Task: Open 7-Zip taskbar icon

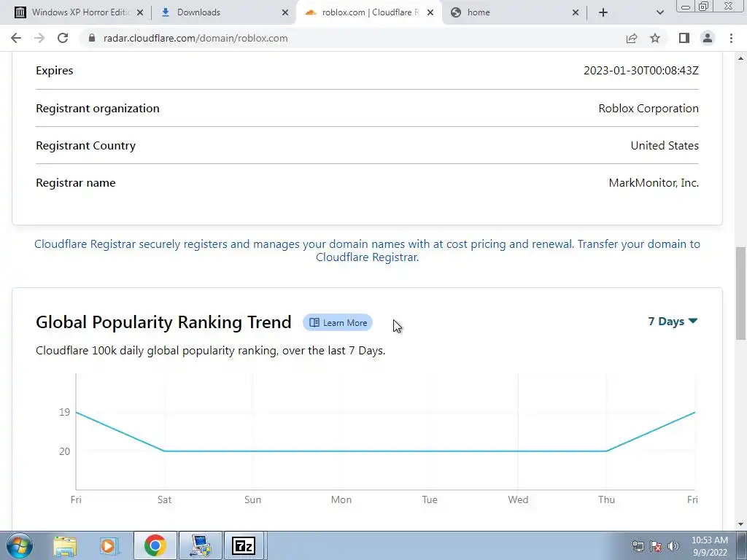Action: [x=244, y=545]
